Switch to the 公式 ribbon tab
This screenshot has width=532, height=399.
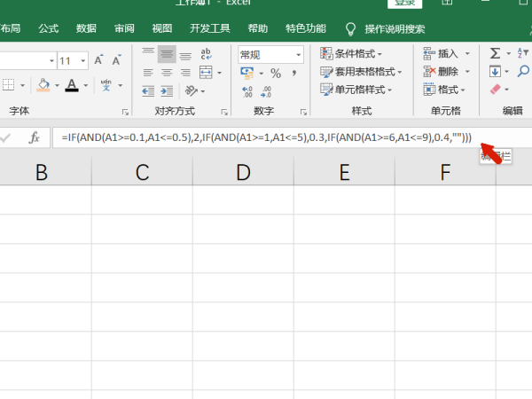49,28
